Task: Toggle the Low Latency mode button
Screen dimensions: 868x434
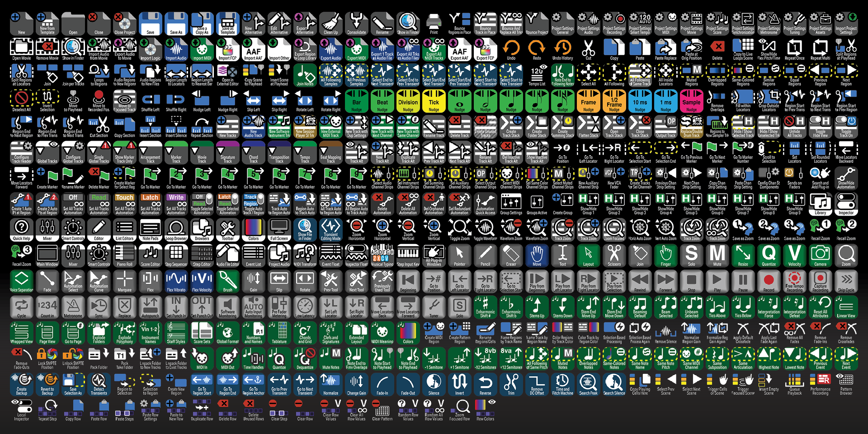Action: 305,307
